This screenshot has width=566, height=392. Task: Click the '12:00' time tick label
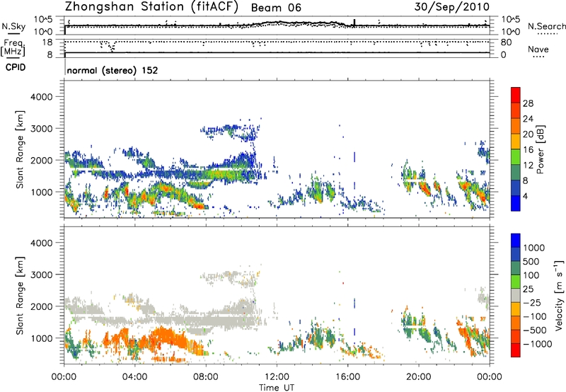pyautogui.click(x=277, y=377)
